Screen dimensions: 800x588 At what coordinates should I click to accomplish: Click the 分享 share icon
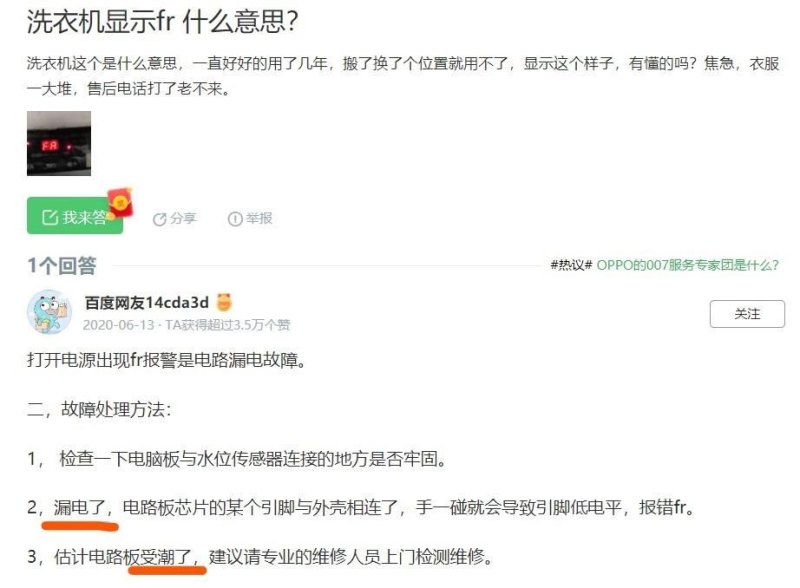(159, 219)
